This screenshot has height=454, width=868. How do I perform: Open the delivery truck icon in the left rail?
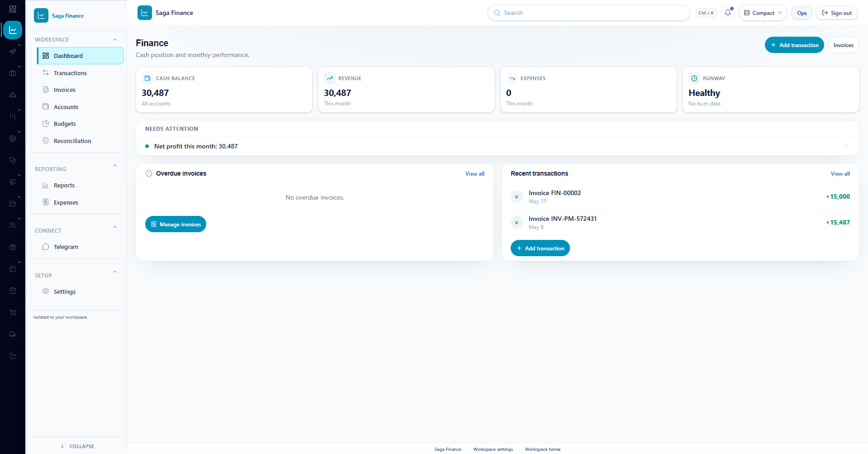point(13,334)
